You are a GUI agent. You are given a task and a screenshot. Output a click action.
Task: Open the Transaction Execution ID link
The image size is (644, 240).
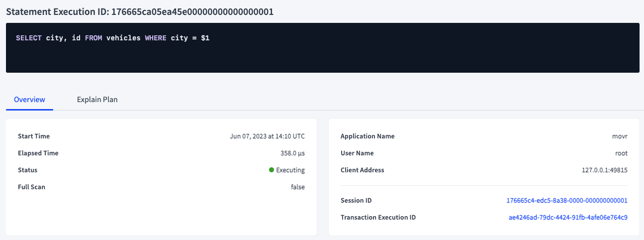[567, 218]
